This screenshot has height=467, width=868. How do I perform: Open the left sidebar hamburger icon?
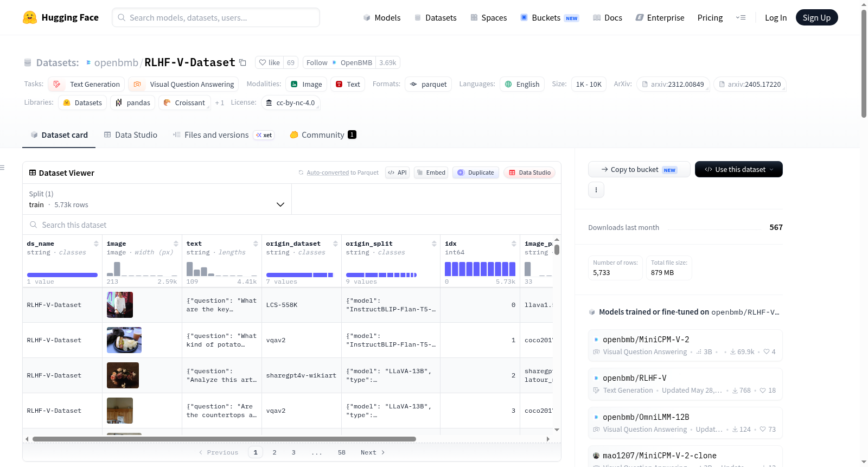[2, 168]
